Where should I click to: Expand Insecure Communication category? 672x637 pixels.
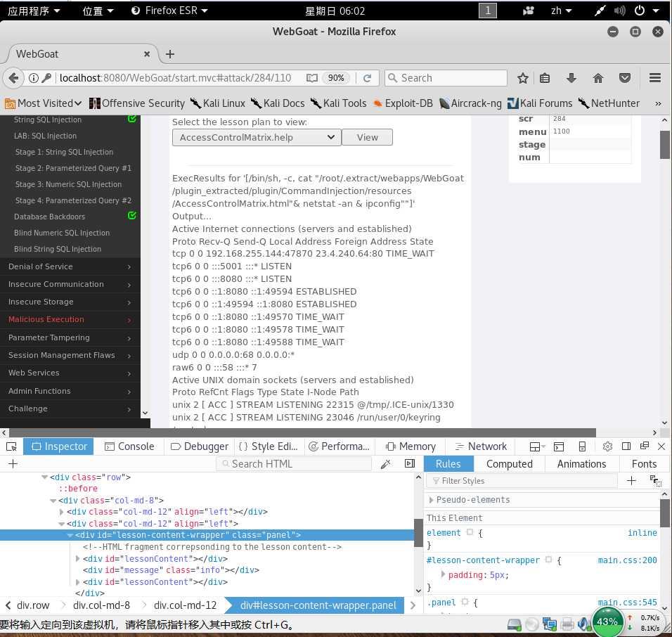coord(70,284)
